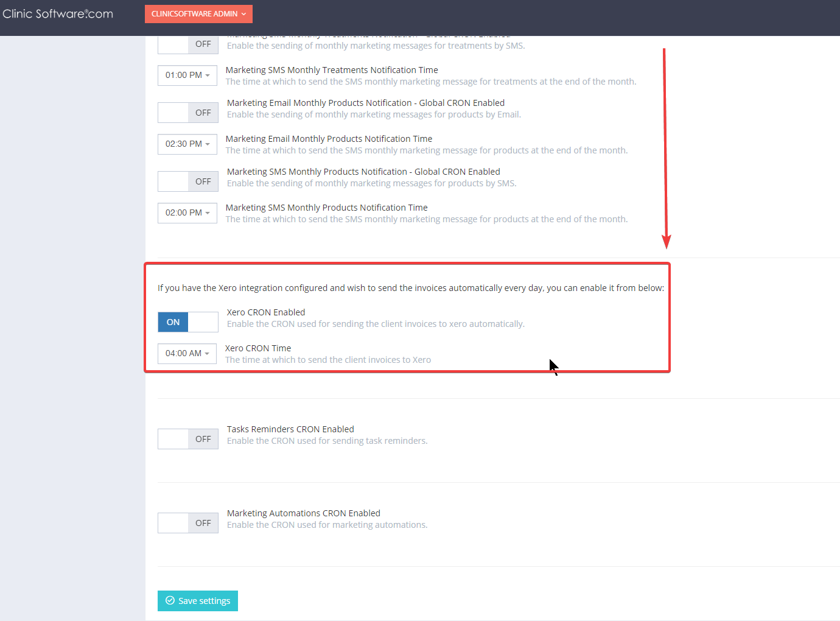Toggle Marketing SMS Monthly Treatments Notification switch
This screenshot has width=840, height=621.
point(188,44)
